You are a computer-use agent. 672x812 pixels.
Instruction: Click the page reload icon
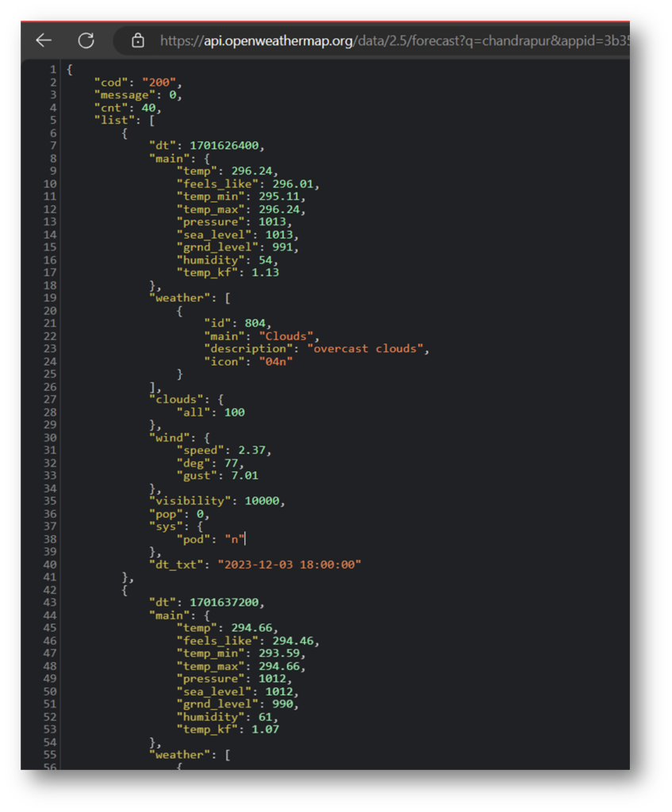coord(85,40)
